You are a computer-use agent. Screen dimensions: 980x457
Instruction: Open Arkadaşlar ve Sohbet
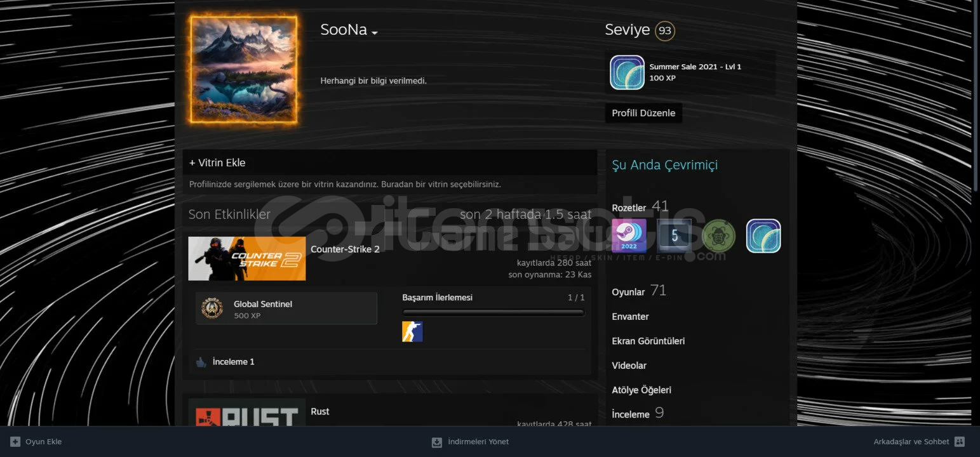click(x=911, y=442)
